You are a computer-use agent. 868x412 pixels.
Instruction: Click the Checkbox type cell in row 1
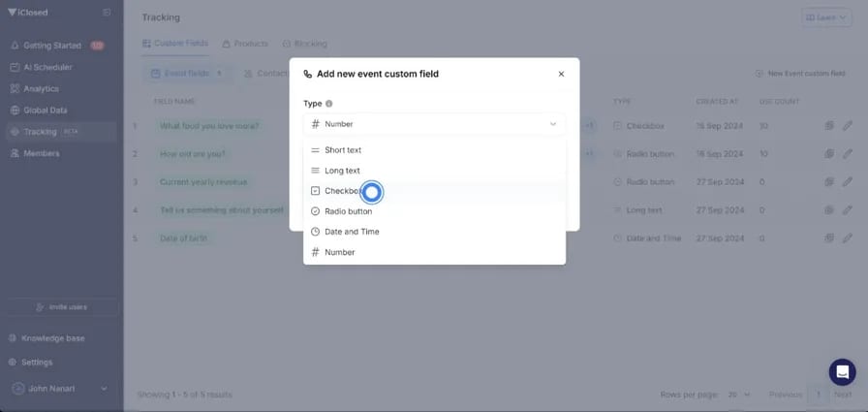(x=638, y=126)
